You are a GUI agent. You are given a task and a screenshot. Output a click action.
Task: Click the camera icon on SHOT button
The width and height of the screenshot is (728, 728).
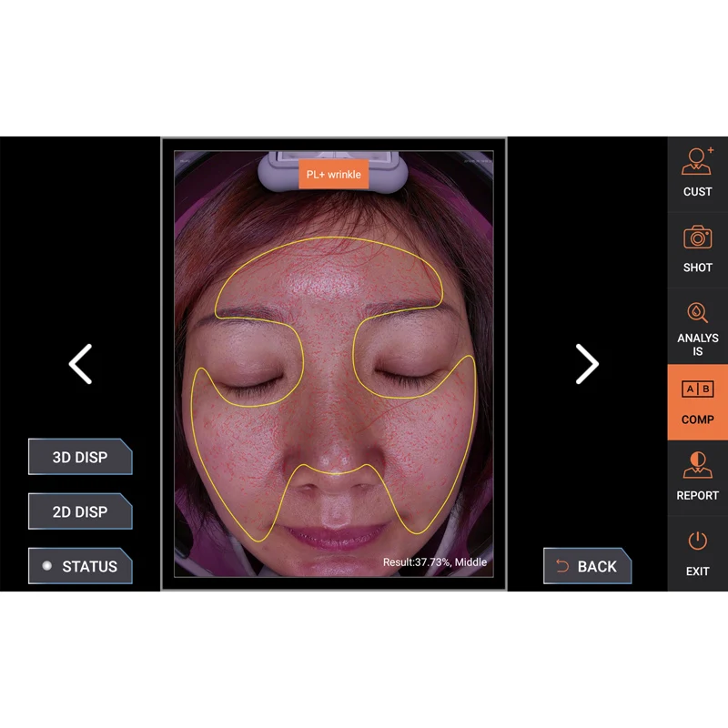click(x=698, y=238)
